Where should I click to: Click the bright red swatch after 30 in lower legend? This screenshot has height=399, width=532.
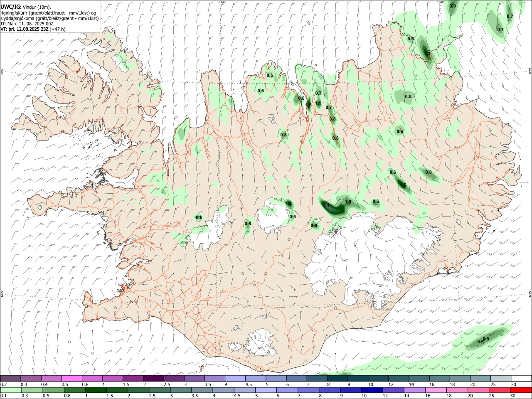click(x=521, y=390)
